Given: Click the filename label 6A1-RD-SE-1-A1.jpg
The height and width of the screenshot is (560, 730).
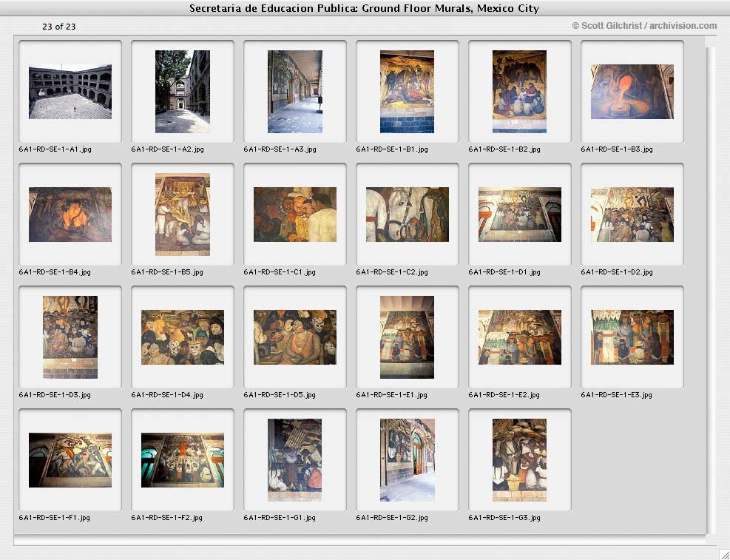Looking at the screenshot, I should 55,149.
